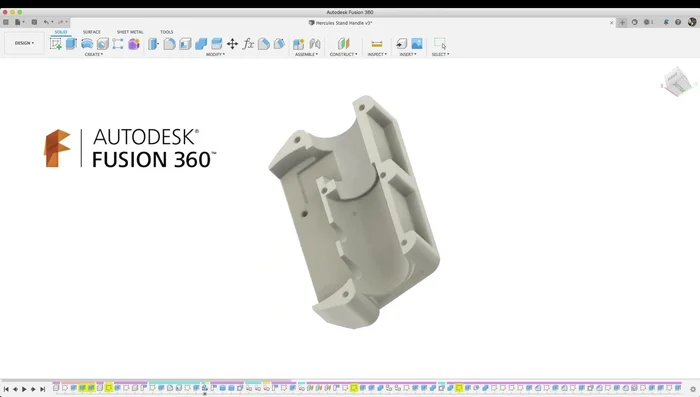Open the Notifications bell icon
The width and height of the screenshot is (700, 397).
[666, 22]
